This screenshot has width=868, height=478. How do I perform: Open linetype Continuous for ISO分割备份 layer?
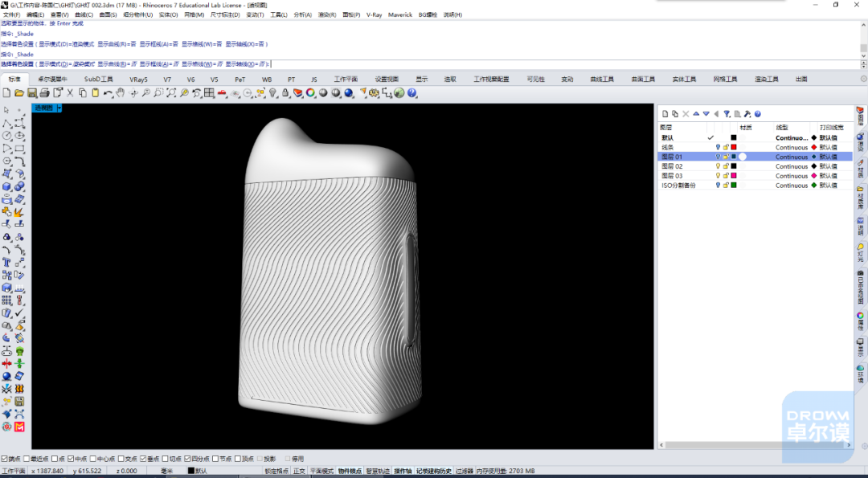point(791,186)
